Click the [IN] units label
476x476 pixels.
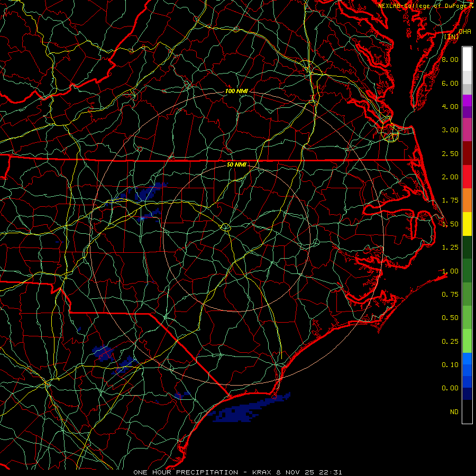pyautogui.click(x=452, y=36)
